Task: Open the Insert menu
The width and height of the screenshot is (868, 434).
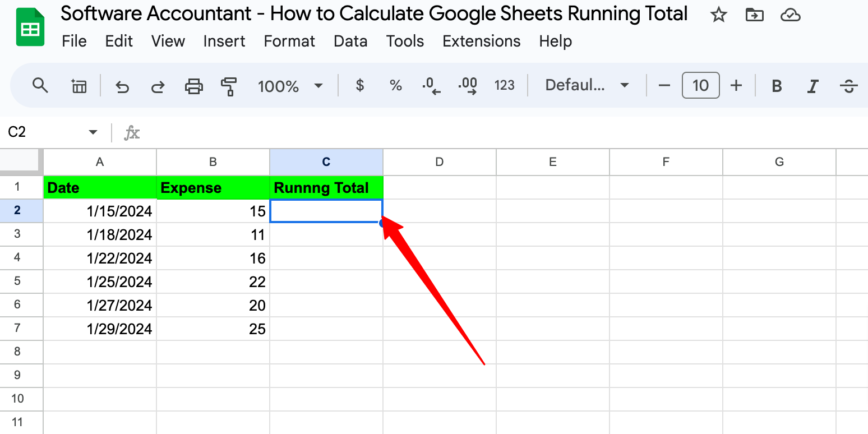Action: pyautogui.click(x=224, y=41)
